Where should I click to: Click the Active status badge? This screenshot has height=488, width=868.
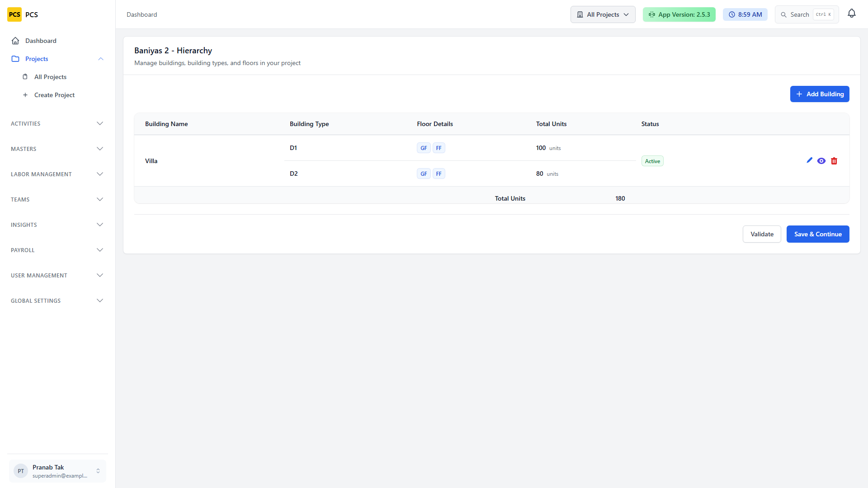click(x=652, y=161)
